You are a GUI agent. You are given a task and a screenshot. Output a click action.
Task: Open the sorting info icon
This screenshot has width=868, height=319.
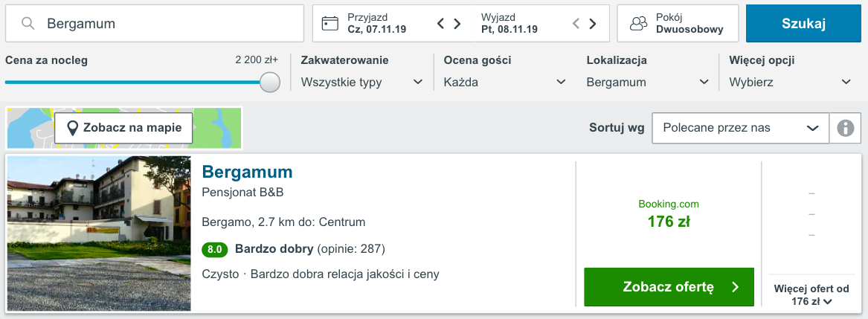[x=845, y=128]
